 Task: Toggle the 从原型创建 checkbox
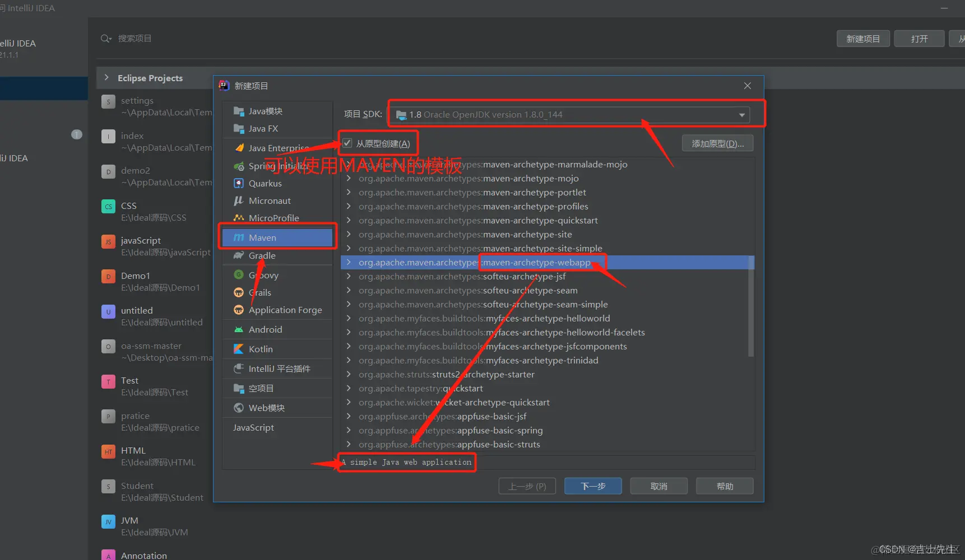pyautogui.click(x=347, y=143)
